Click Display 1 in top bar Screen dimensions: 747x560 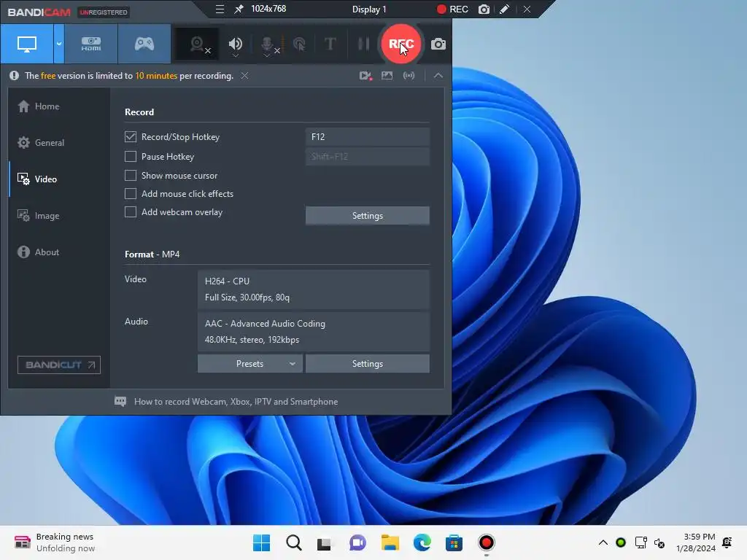click(x=369, y=9)
